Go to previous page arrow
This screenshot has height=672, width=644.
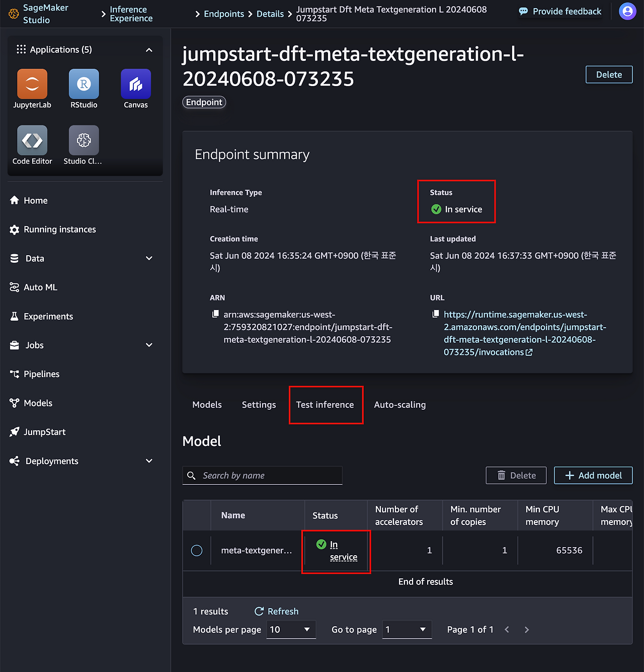coord(507,630)
